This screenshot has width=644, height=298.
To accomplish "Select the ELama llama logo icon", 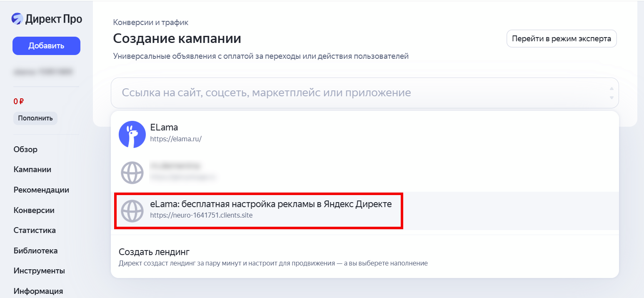I will point(132,134).
